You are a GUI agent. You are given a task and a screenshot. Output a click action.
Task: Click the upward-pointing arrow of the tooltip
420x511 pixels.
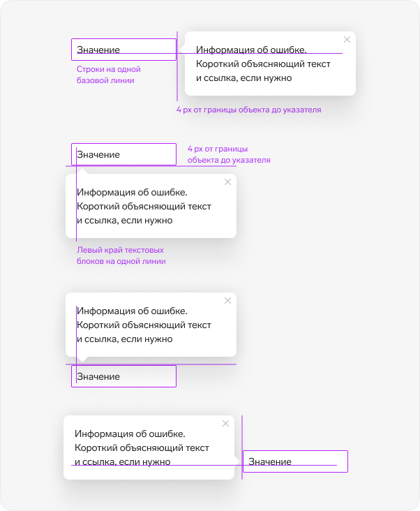(82, 171)
